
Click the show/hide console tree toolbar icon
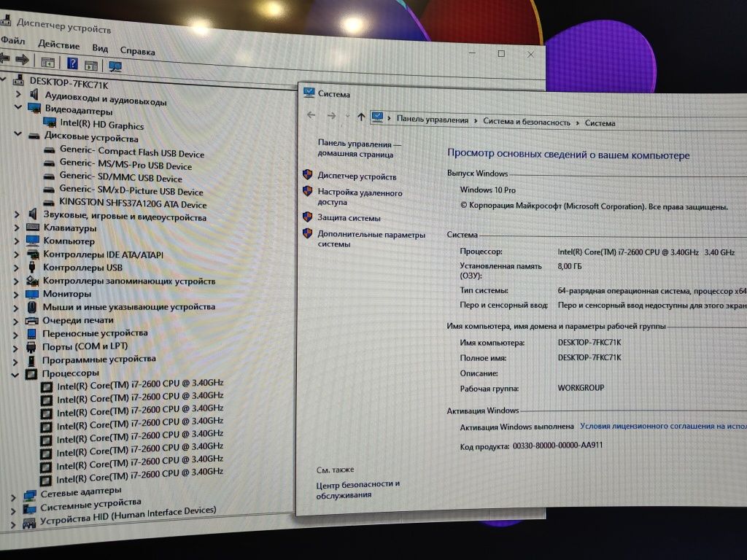[x=47, y=62]
